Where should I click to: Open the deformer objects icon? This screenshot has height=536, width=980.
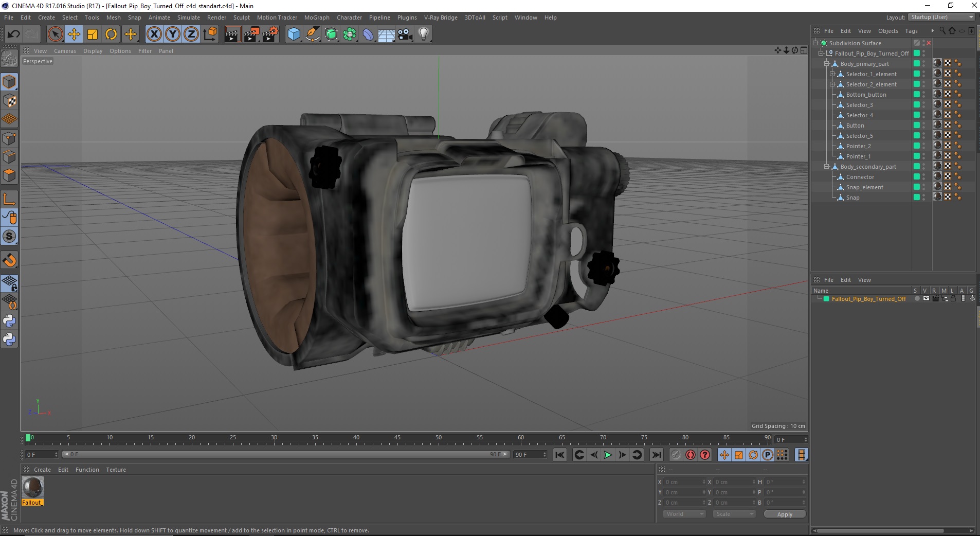point(368,34)
